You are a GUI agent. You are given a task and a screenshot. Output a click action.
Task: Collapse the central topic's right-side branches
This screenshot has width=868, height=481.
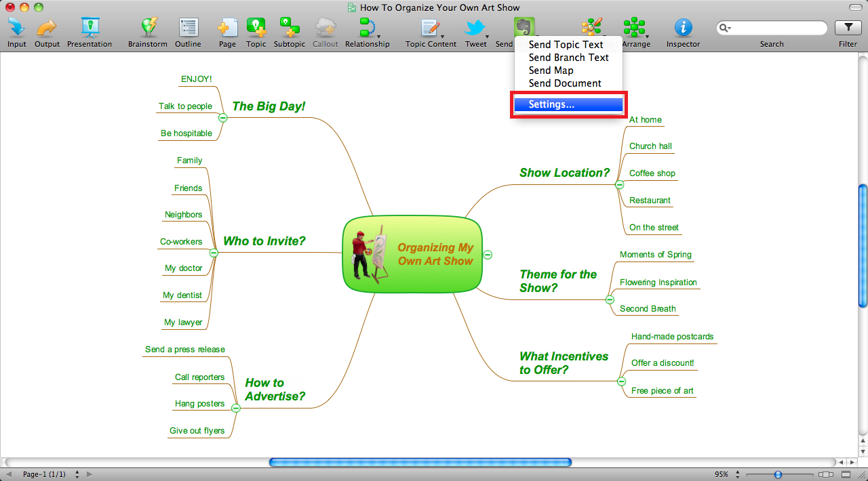(488, 255)
